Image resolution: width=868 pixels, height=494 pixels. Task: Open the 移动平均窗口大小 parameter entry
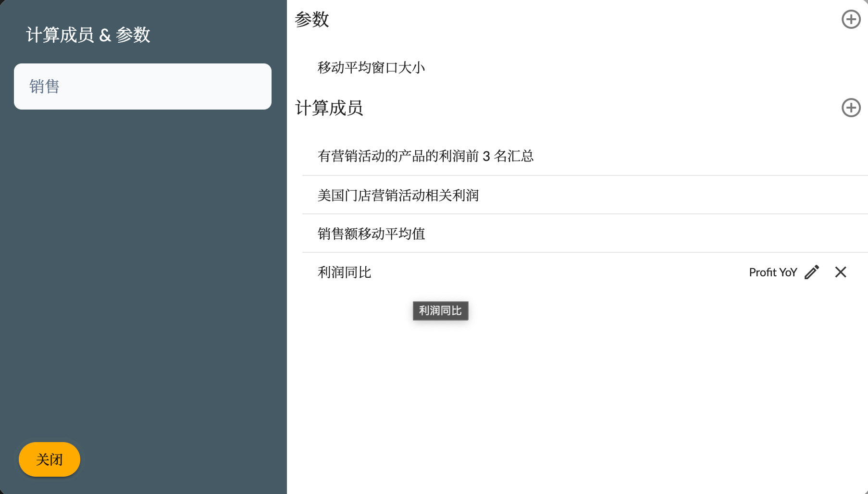371,68
